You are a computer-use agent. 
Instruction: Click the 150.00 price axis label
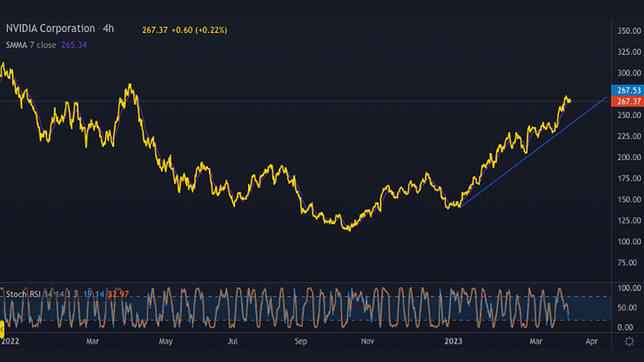629,199
